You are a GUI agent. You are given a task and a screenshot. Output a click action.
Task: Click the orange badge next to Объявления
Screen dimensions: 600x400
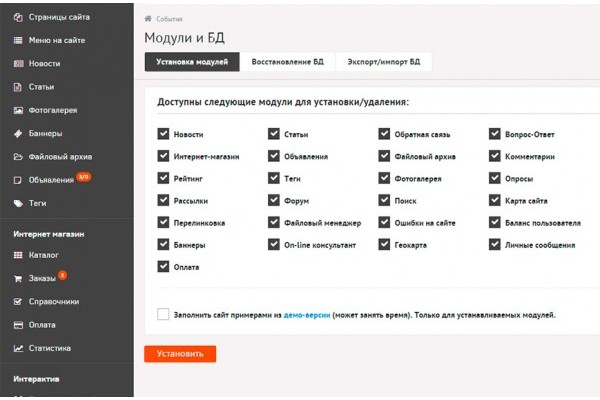(x=83, y=176)
